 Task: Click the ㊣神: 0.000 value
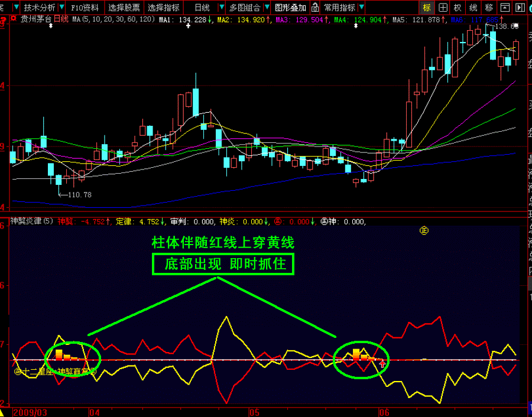coord(343,221)
